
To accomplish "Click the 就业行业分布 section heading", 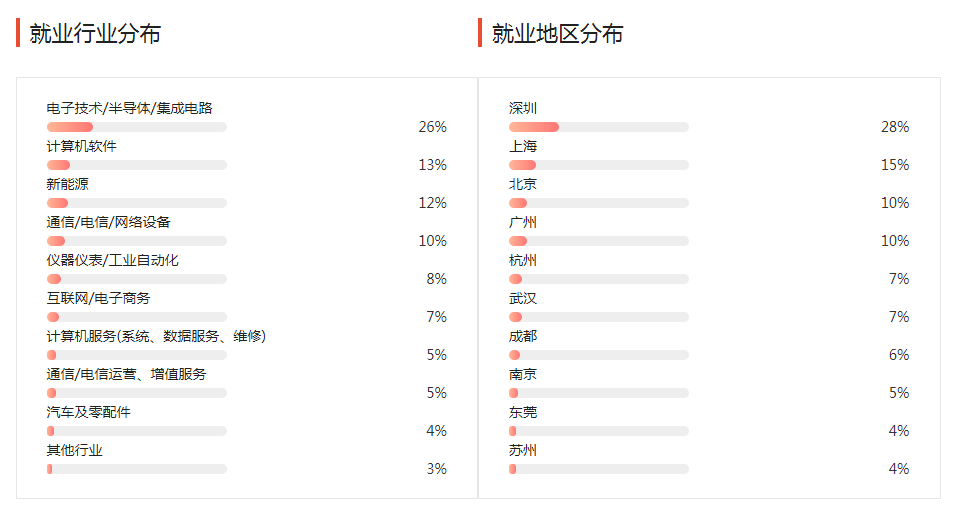I will pos(95,34).
